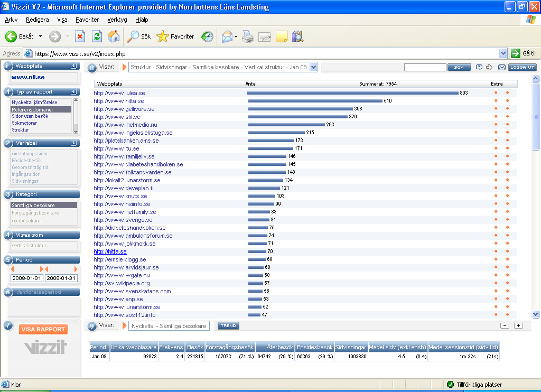Click the LOGGA UT button

523,67
